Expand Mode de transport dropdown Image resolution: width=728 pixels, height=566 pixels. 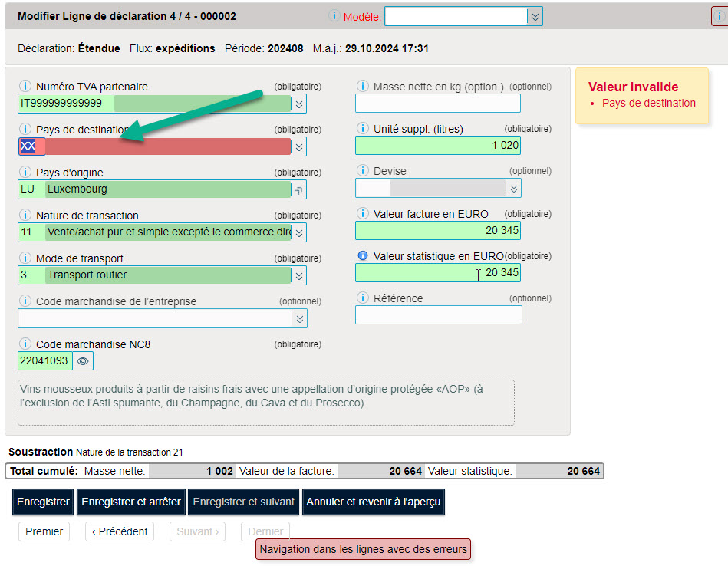pyautogui.click(x=299, y=276)
